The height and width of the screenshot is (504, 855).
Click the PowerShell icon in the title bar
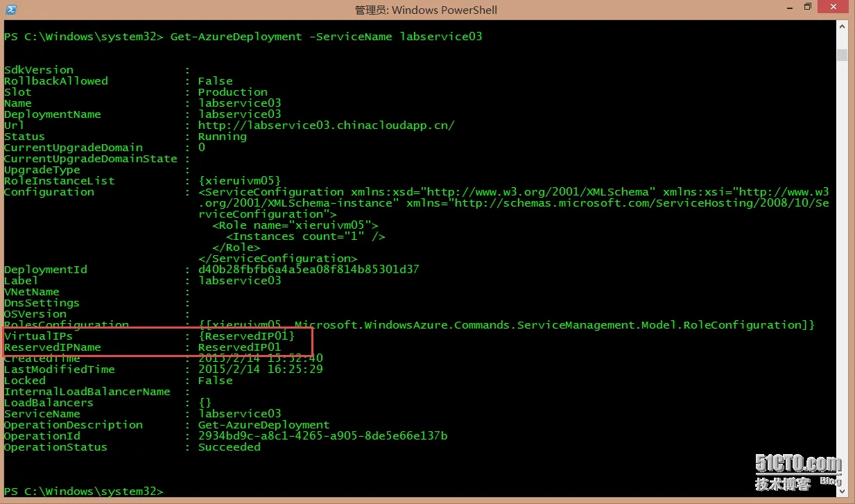tap(10, 10)
